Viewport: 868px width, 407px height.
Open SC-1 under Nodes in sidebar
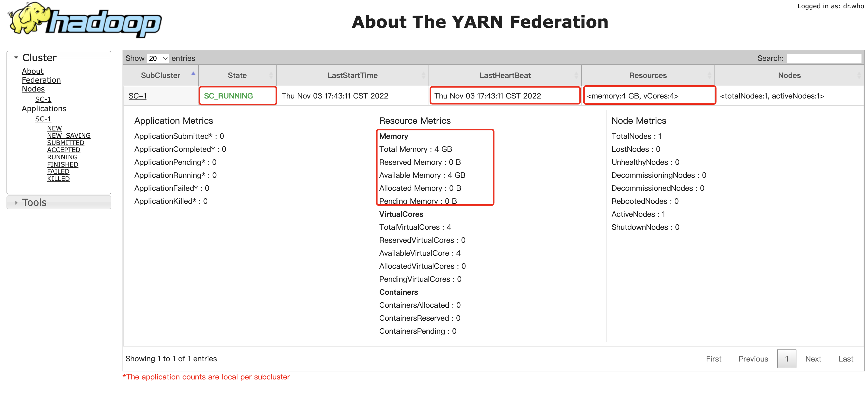(x=43, y=99)
